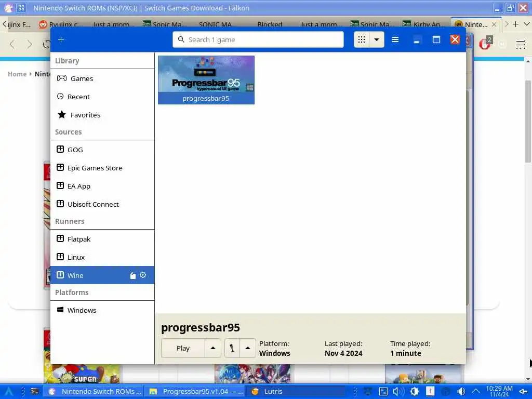Select the Wine runner row
532x399 pixels.
pyautogui.click(x=102, y=275)
